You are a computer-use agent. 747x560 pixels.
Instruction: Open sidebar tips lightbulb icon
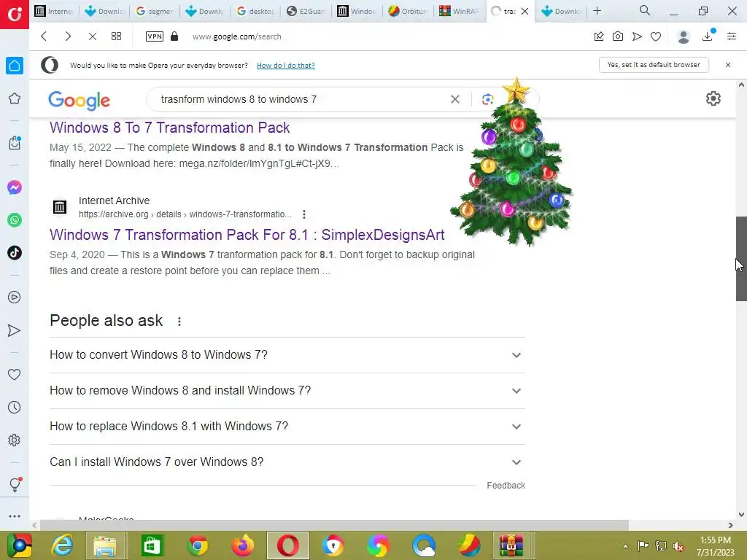pos(15,484)
